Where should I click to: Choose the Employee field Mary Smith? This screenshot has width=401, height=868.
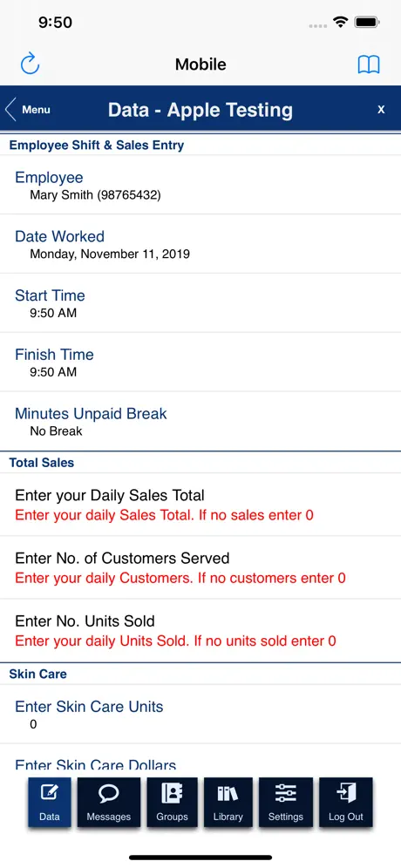(200, 185)
